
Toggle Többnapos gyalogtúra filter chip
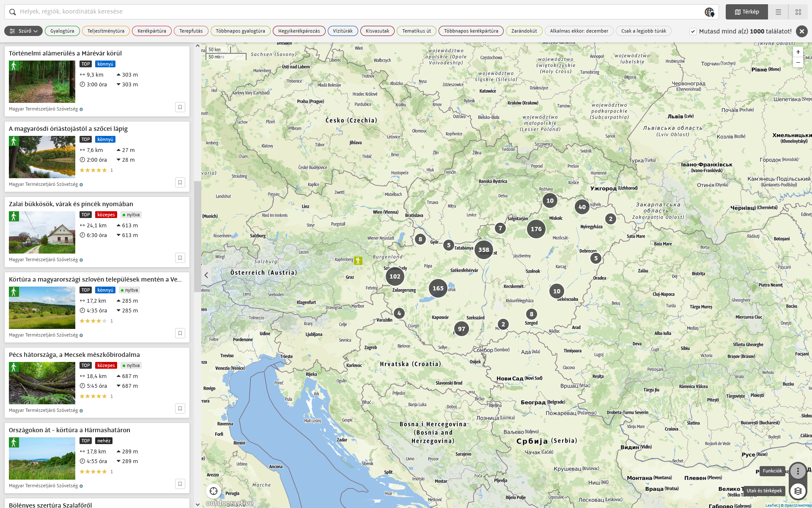pos(240,31)
